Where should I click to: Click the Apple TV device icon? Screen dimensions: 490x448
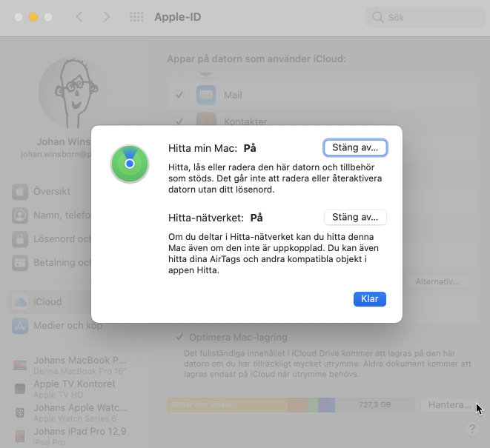[20, 389]
